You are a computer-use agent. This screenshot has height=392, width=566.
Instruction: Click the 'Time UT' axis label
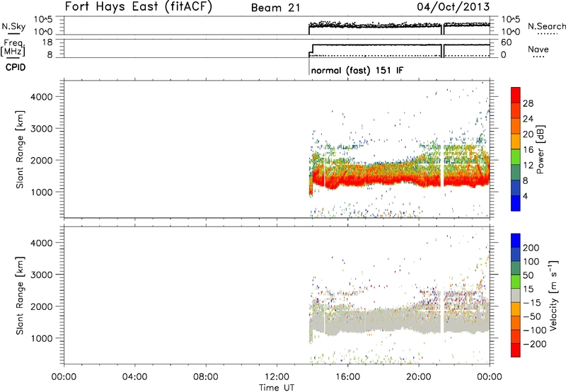(x=277, y=388)
